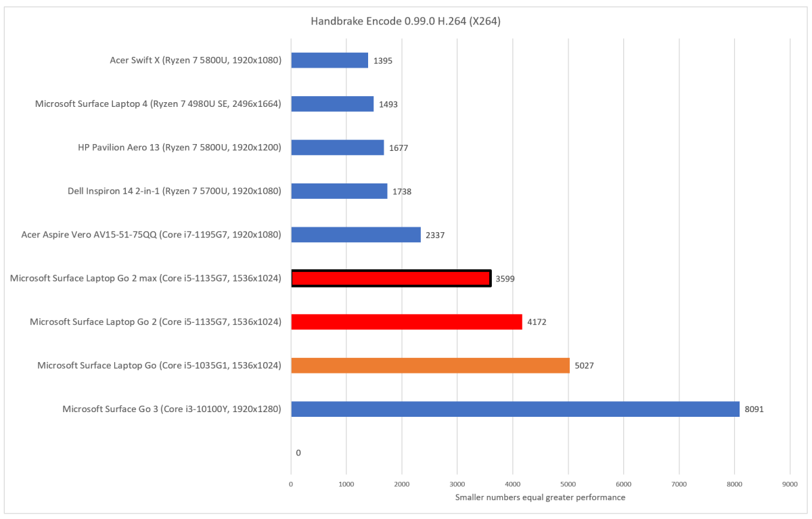Viewport: 812px width, 519px height.
Task: Click the 9000 axis tick label
Action: pos(790,484)
